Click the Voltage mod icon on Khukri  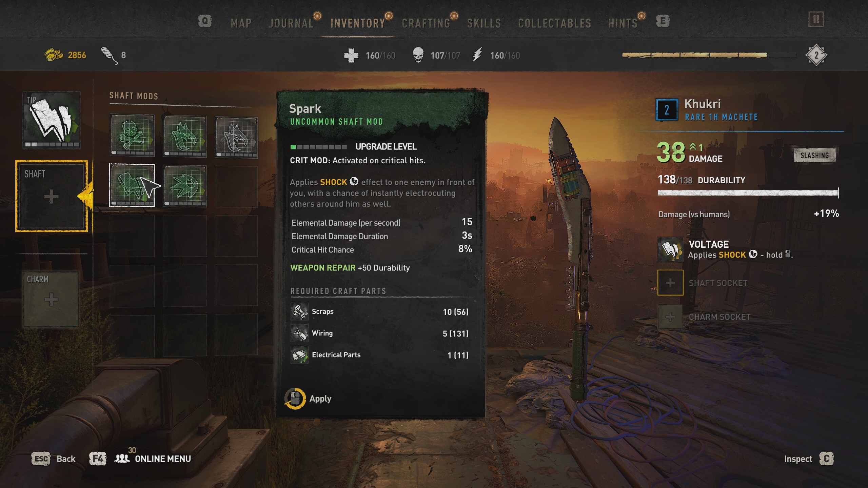point(670,249)
